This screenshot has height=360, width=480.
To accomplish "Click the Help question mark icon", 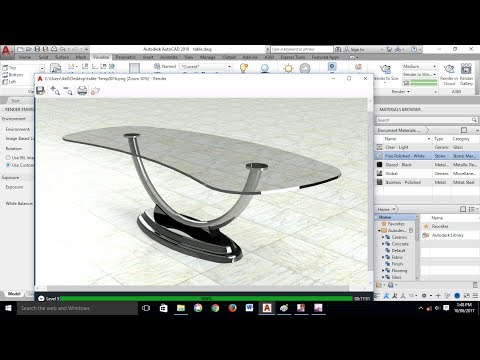I will point(414,49).
